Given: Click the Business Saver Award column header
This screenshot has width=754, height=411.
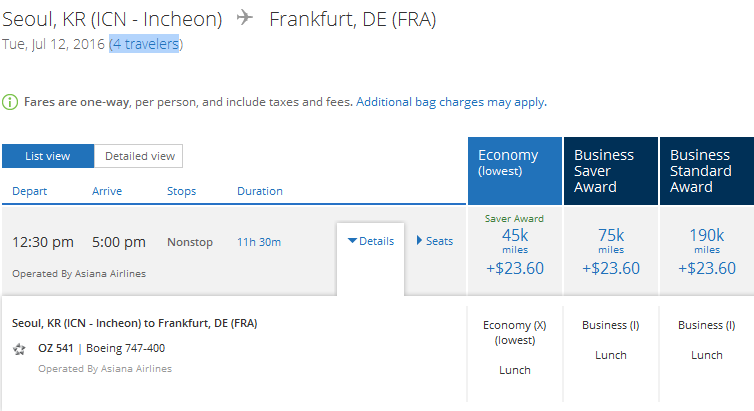Looking at the screenshot, I should point(610,170).
